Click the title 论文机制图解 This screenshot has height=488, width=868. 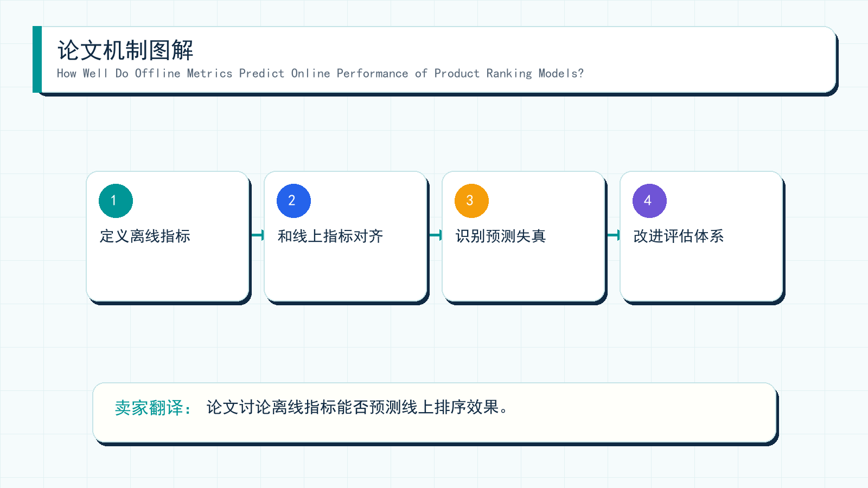(x=125, y=50)
